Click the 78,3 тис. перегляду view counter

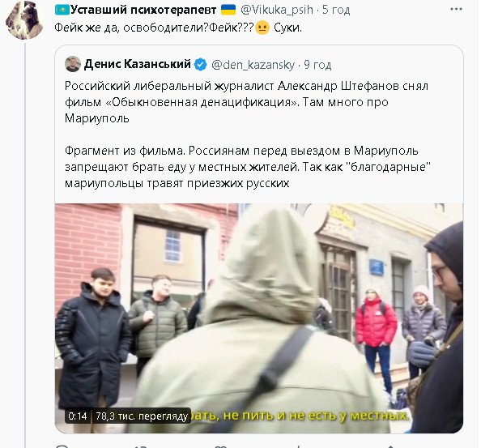click(142, 416)
